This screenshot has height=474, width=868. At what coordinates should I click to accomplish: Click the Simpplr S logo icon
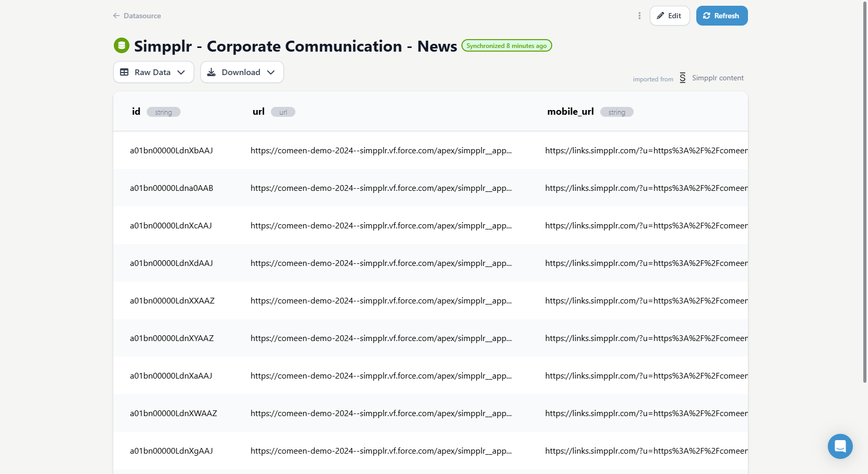(x=683, y=78)
